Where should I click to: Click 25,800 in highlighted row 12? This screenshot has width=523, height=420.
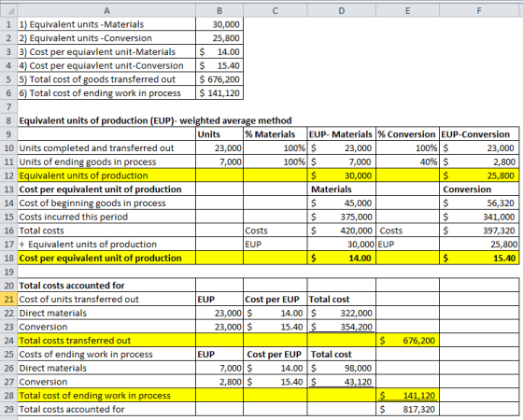[479, 175]
